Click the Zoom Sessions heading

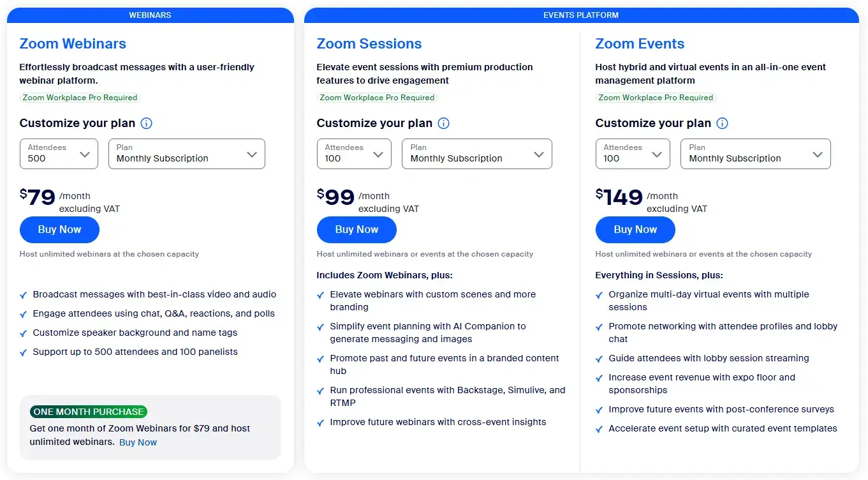(369, 43)
